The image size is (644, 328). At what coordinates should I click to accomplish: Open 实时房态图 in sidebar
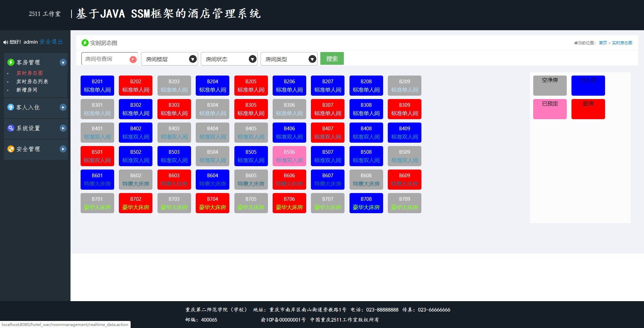(30, 73)
